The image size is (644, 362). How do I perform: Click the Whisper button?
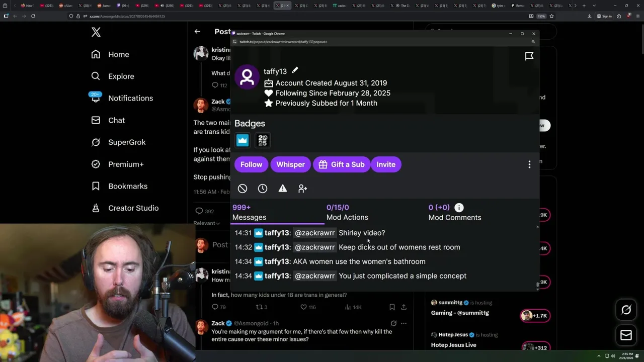pyautogui.click(x=290, y=164)
